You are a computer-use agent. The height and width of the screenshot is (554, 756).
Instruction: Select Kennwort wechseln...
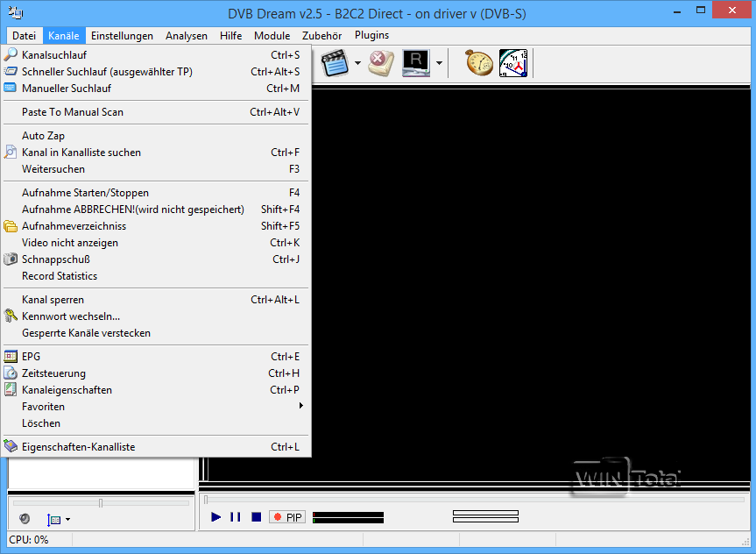(x=156, y=316)
